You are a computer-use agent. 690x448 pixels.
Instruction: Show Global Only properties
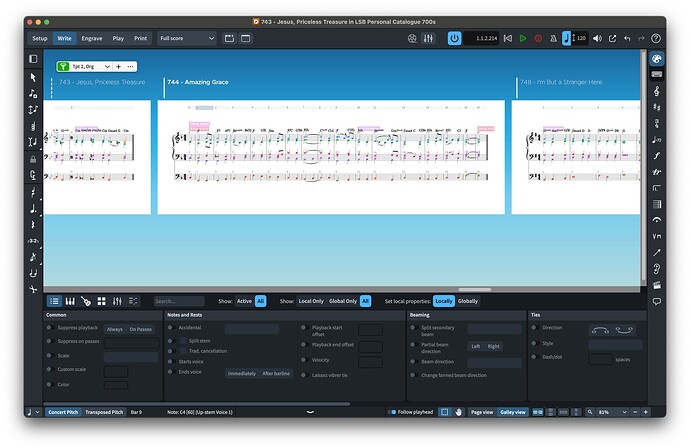point(343,301)
